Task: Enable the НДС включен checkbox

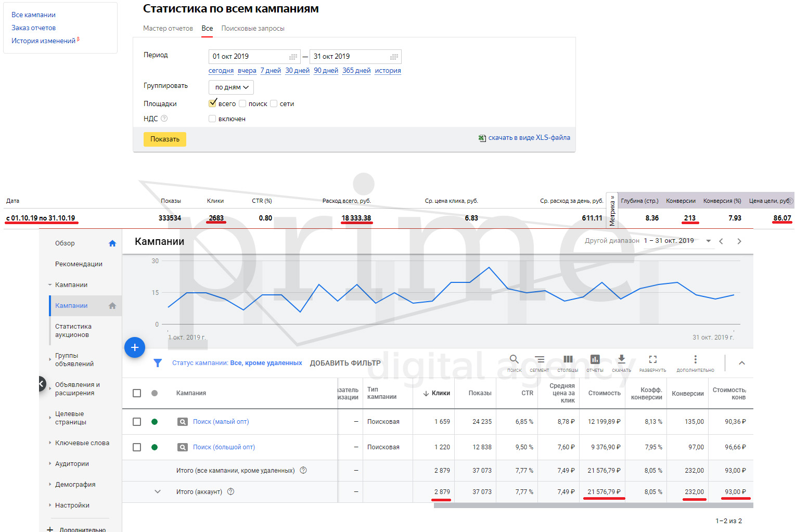Action: tap(212, 119)
